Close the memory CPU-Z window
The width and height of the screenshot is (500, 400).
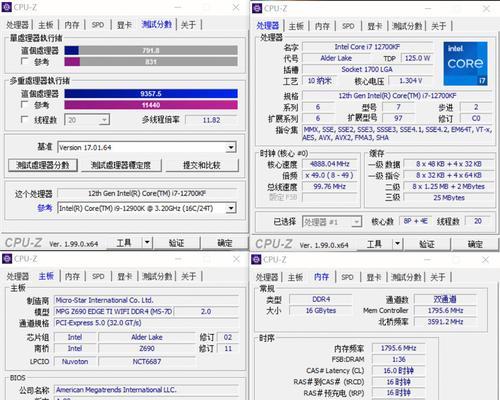[x=486, y=260]
